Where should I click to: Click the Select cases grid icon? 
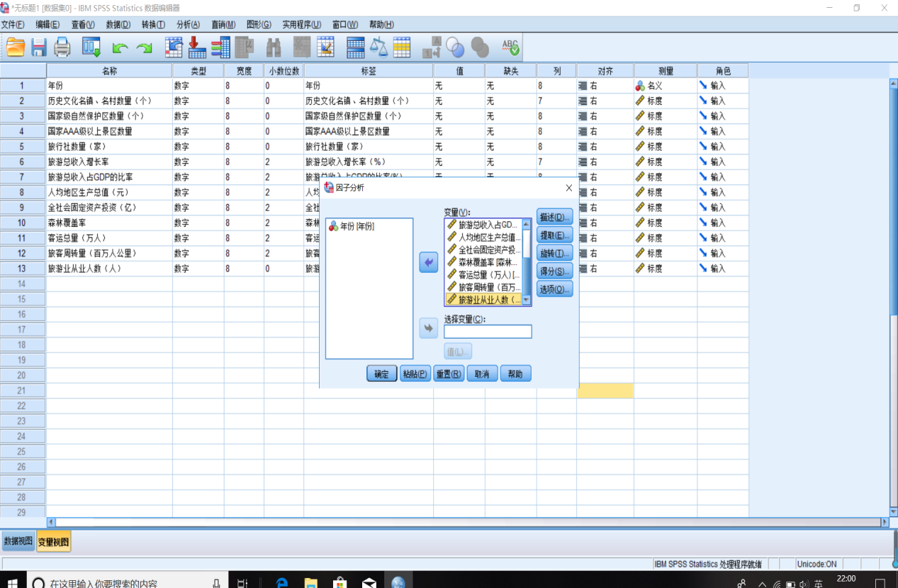click(402, 47)
